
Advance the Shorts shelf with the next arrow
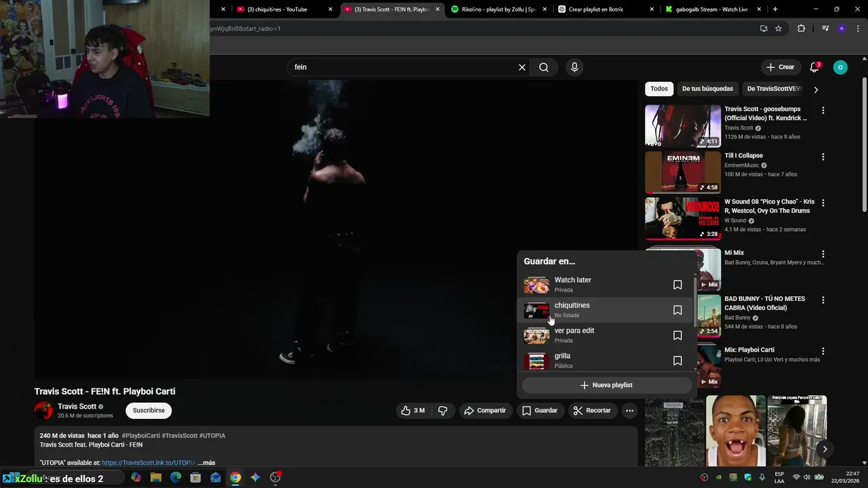click(825, 449)
